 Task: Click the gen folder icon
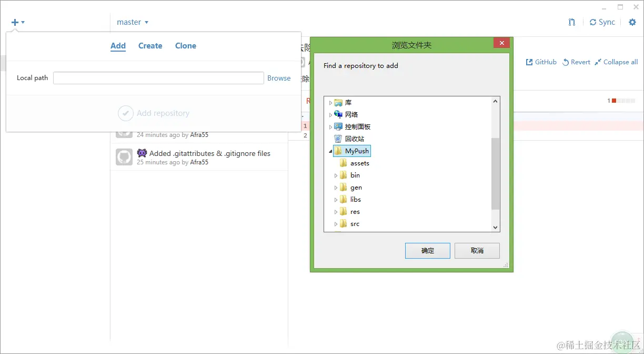(x=344, y=187)
